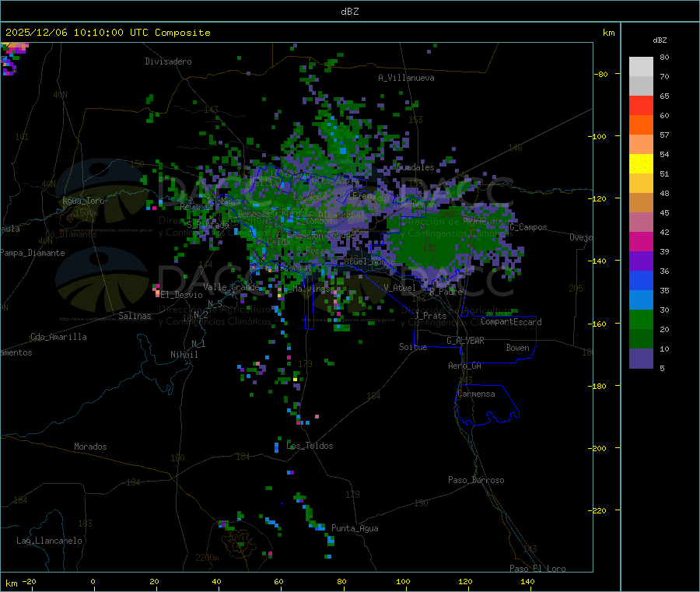Click the J_Prats label
This screenshot has width=700, height=592.
point(431,316)
